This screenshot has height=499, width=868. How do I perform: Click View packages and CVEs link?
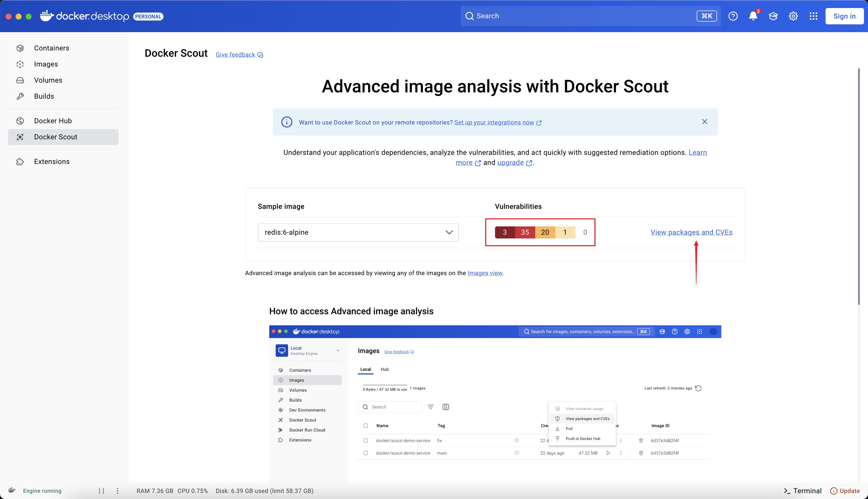click(x=691, y=232)
